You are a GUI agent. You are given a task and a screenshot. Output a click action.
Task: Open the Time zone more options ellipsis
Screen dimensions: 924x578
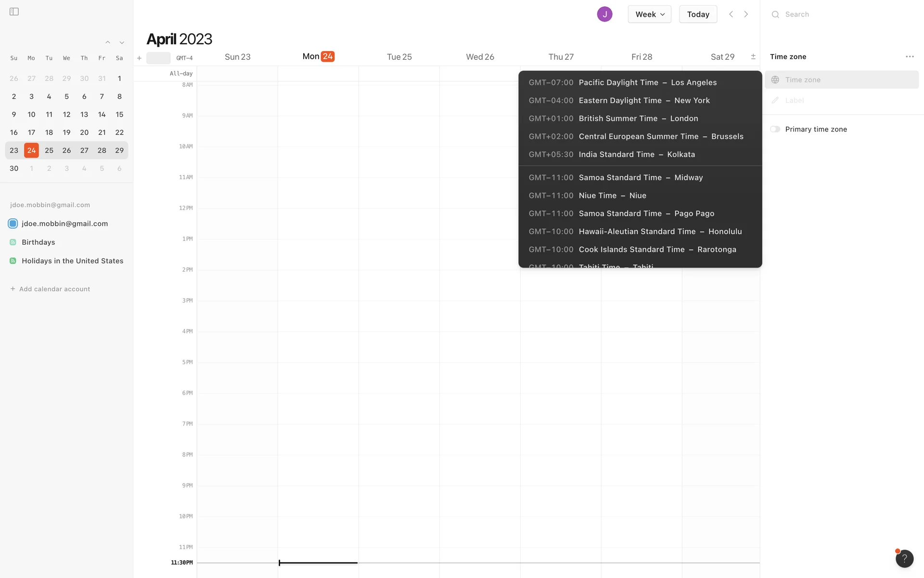click(910, 56)
